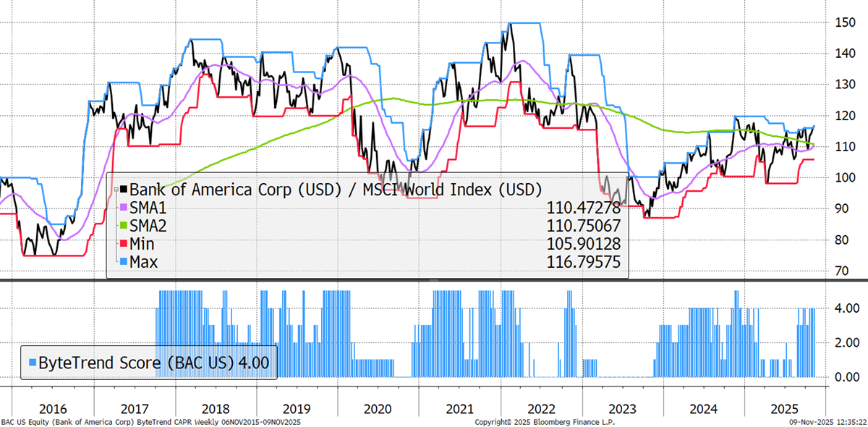Click the Max value 116.79575
Screen dimensions: 868x427
(584, 261)
